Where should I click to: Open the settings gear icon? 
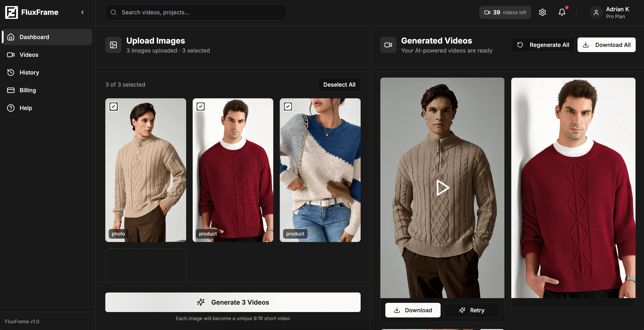tap(542, 12)
